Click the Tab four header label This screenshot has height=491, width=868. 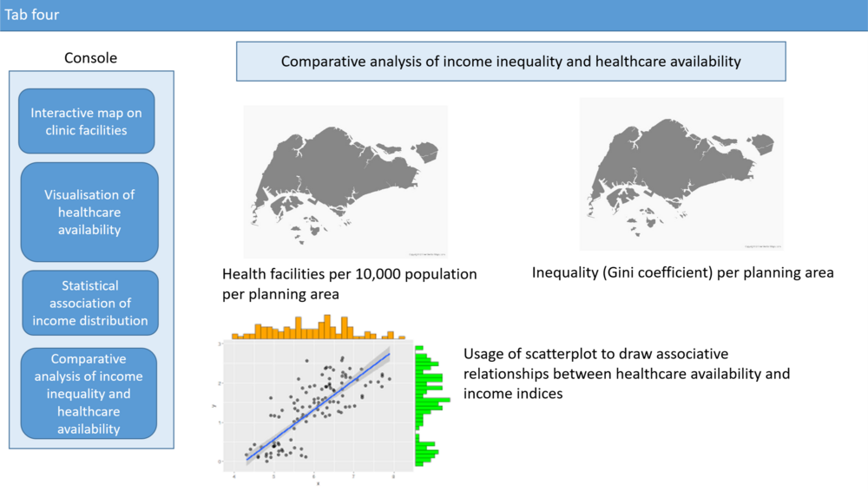click(32, 15)
